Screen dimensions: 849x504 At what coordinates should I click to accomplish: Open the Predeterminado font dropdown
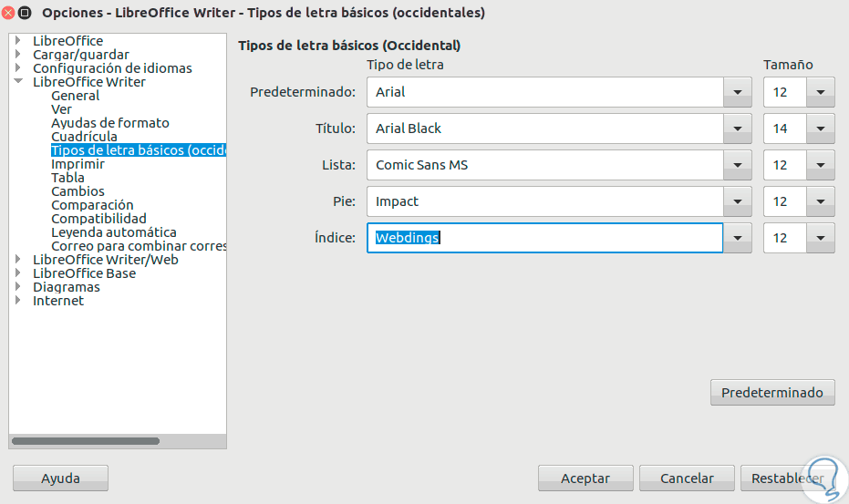737,92
